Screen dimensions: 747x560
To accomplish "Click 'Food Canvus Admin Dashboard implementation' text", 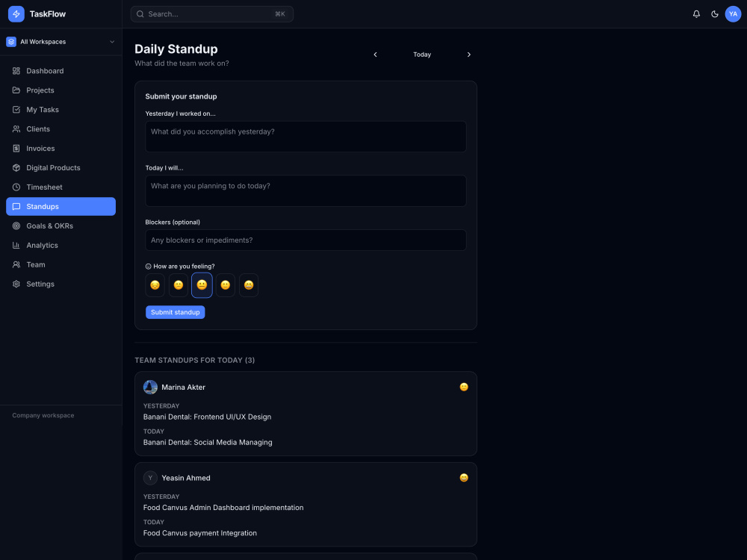I will coord(223,508).
